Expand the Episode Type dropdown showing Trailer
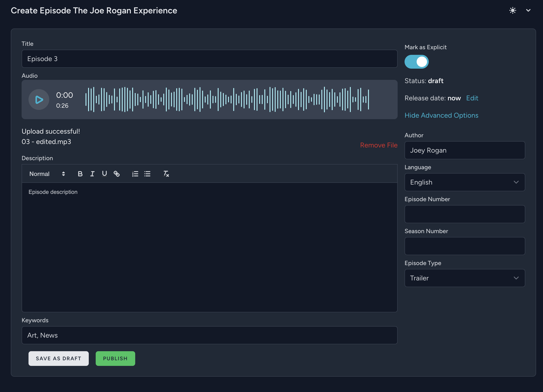 pyautogui.click(x=464, y=278)
